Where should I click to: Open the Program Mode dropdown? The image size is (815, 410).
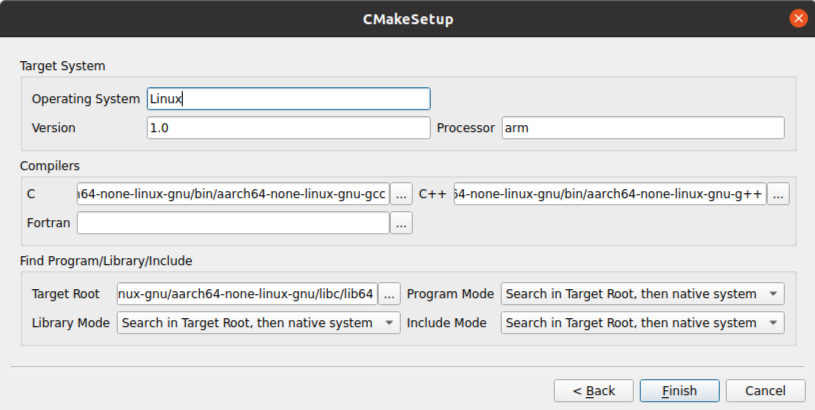click(x=642, y=294)
